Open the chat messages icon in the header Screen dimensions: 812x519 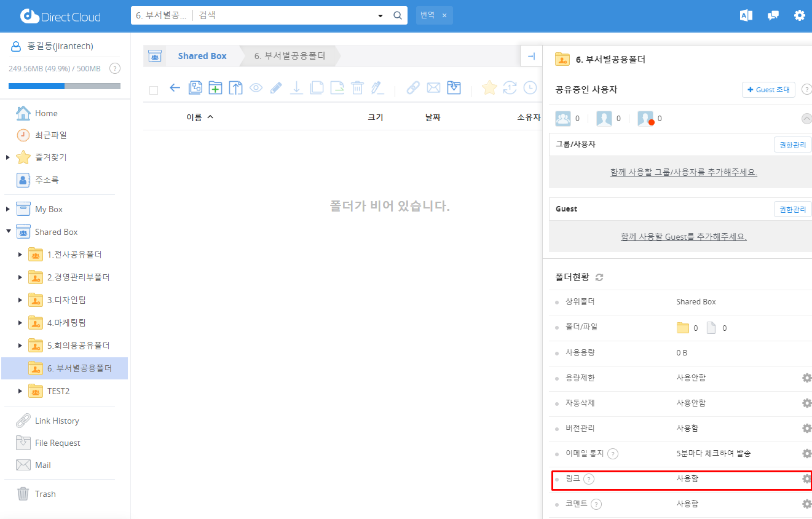tap(773, 15)
